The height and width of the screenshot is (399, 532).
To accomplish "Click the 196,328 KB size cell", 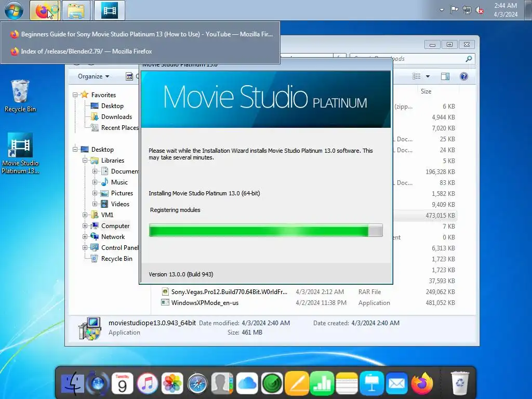I will coord(440,171).
